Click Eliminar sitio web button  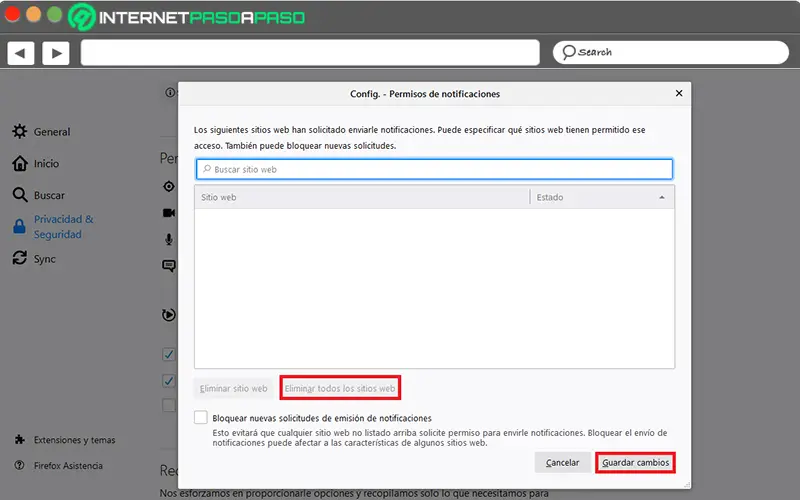pos(234,388)
